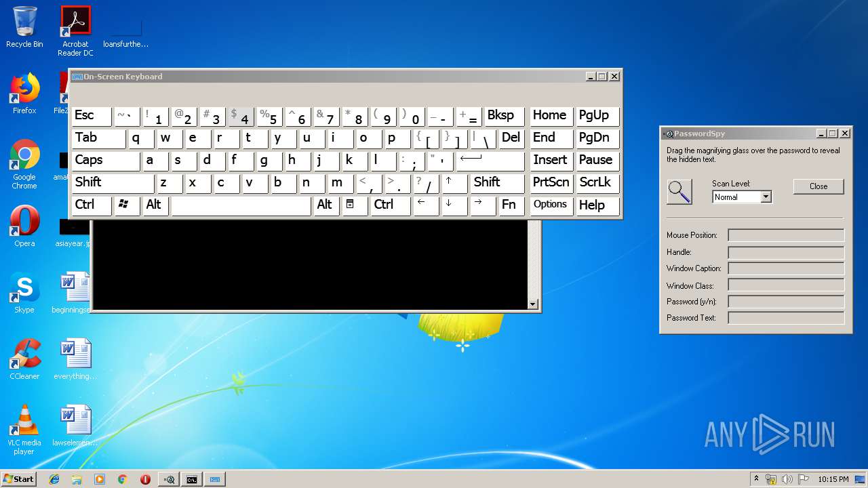Open the Opera desktop icon
Screen dimensions: 868x488
24,226
